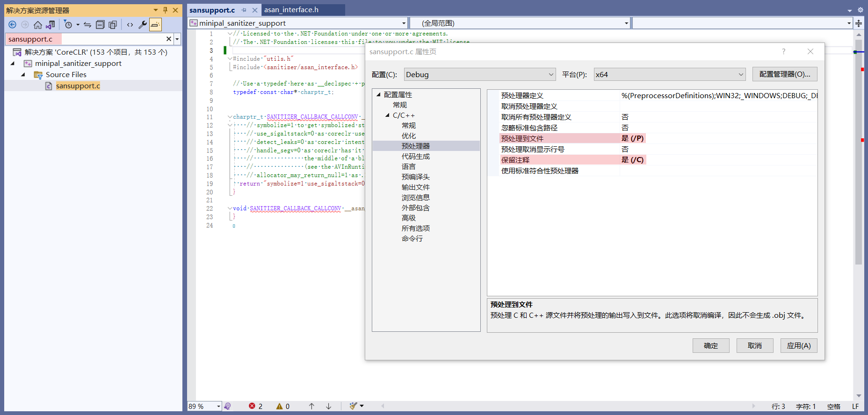868x415 pixels.
Task: Select 命令行 in property tree
Action: (x=412, y=238)
